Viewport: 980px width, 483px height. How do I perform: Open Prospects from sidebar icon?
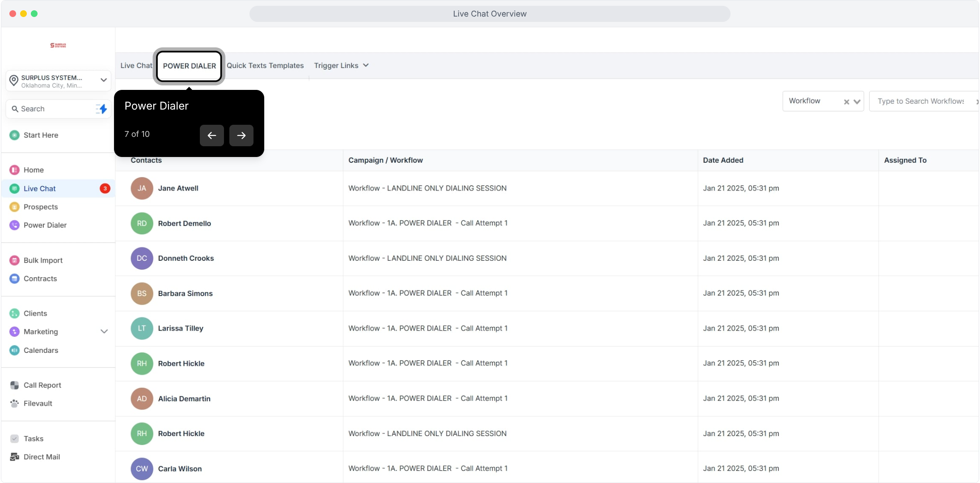tap(14, 207)
